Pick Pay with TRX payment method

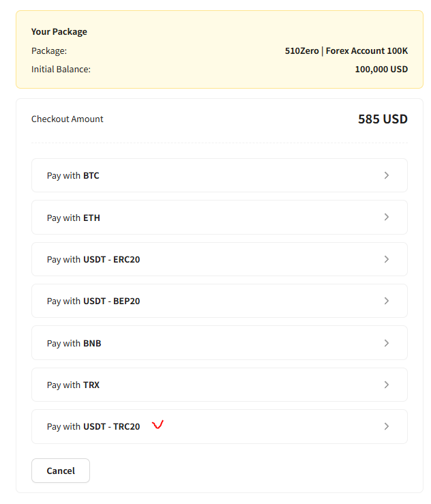click(73, 385)
